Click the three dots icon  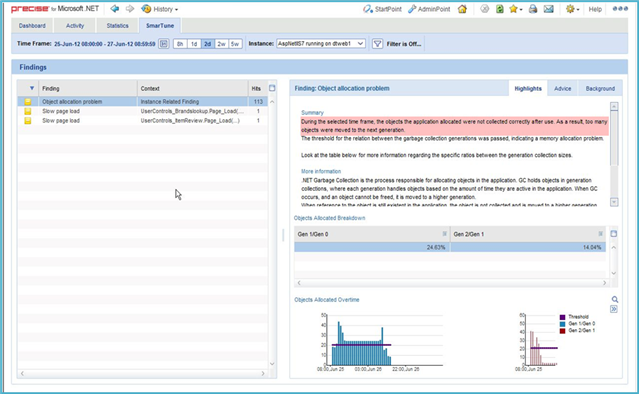620,8
